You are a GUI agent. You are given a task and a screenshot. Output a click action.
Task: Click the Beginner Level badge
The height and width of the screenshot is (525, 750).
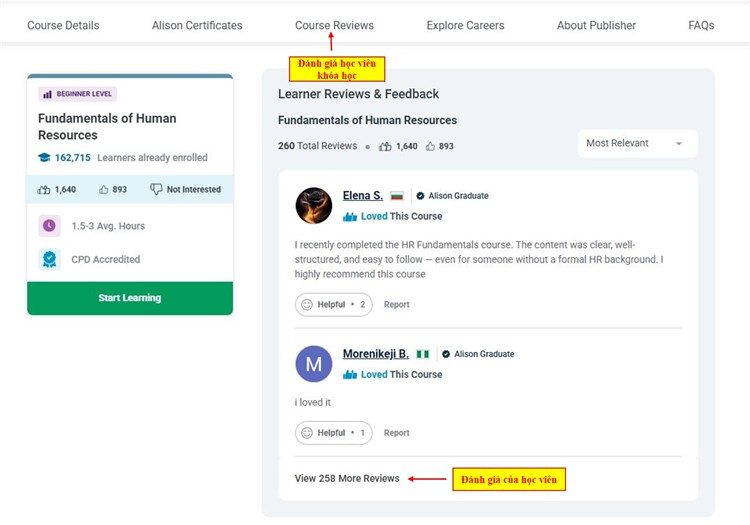tap(78, 94)
